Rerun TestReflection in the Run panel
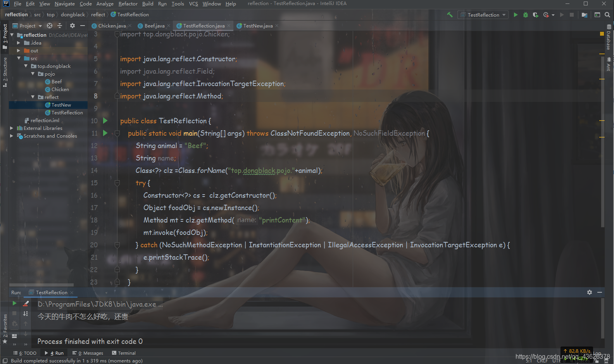614x364 pixels. click(x=14, y=303)
